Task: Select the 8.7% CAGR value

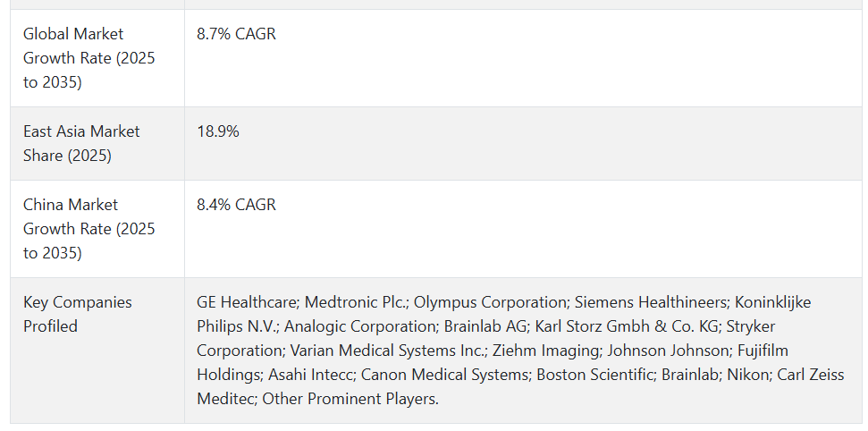Action: pyautogui.click(x=236, y=34)
